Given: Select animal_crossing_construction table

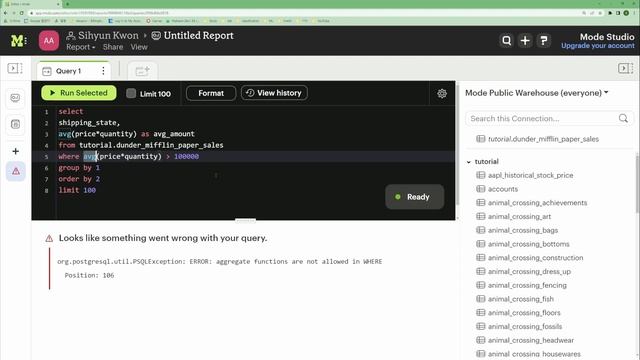Looking at the screenshot, I should pyautogui.click(x=536, y=258).
